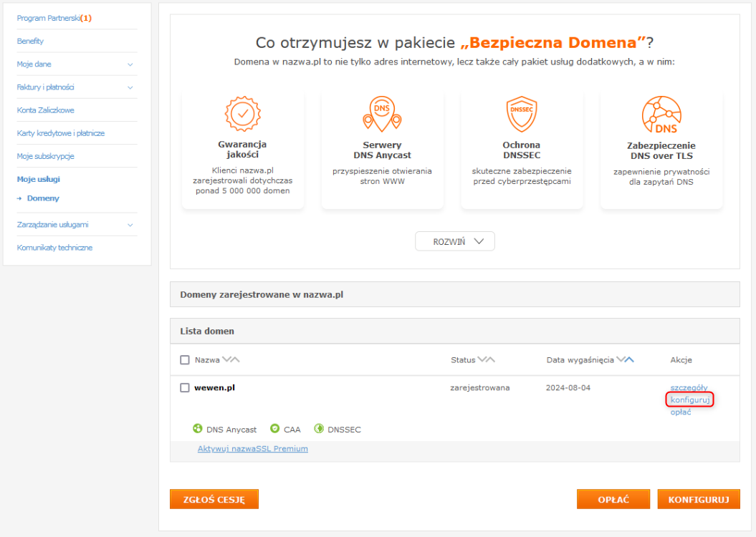Click the opłać link for wewen.pl

coord(681,412)
